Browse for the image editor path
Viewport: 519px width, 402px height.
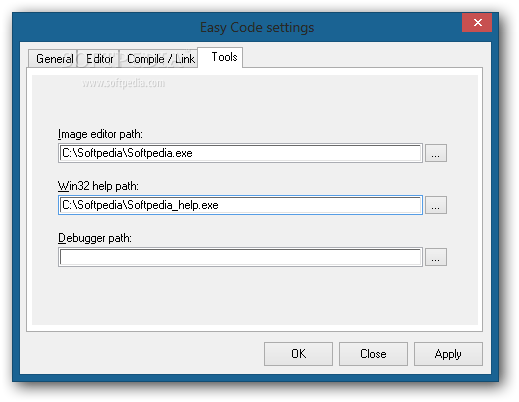pos(436,153)
